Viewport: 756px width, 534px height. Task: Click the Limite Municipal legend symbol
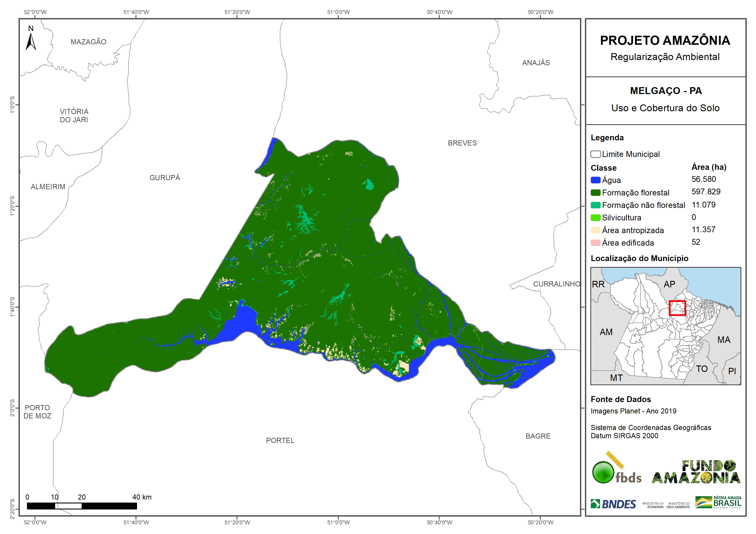(x=595, y=154)
